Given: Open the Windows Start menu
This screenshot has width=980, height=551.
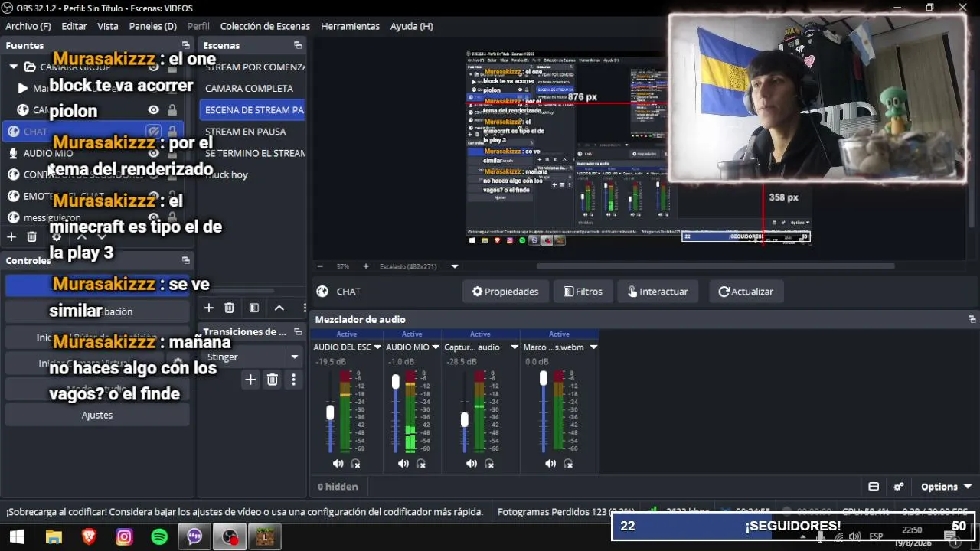Looking at the screenshot, I should [x=17, y=537].
